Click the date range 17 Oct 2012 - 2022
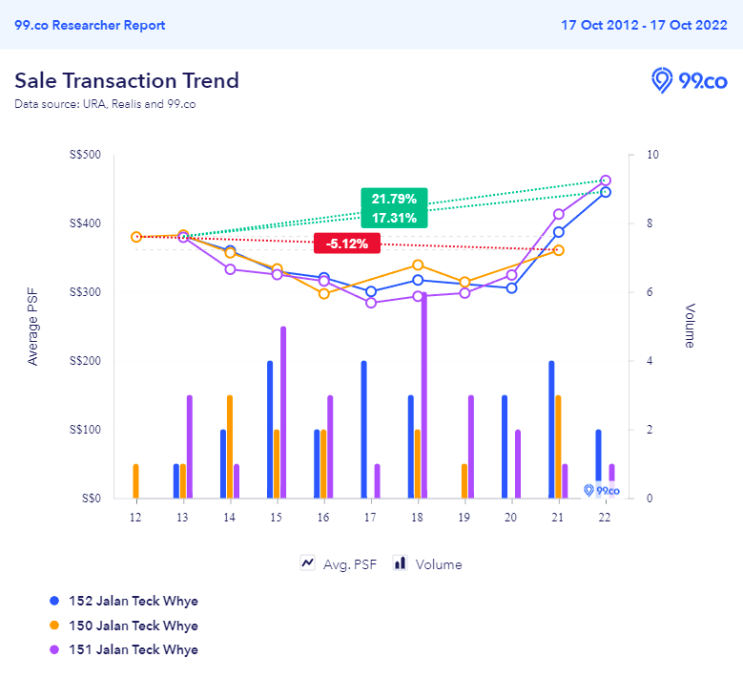The width and height of the screenshot is (743, 689). (645, 25)
